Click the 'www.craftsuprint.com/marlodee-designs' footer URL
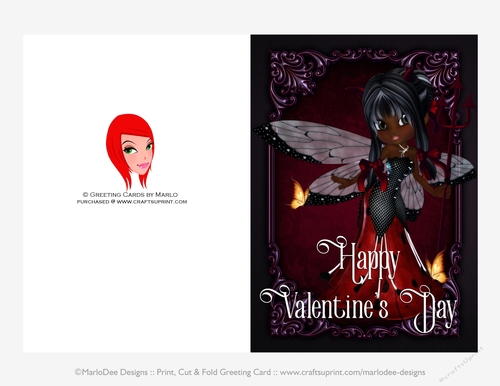Screen dimensions: 500x386 click(x=352, y=372)
